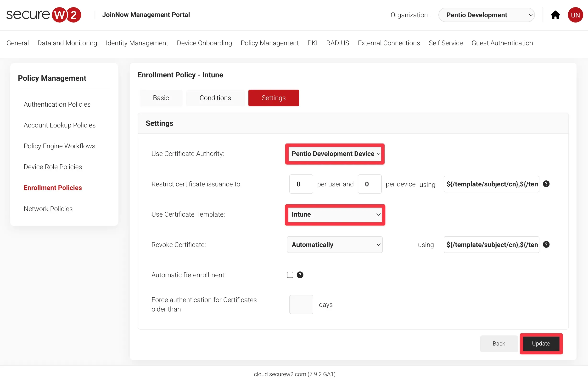Click help icon beside Revoke Certificate field
This screenshot has height=380, width=588.
tap(546, 245)
